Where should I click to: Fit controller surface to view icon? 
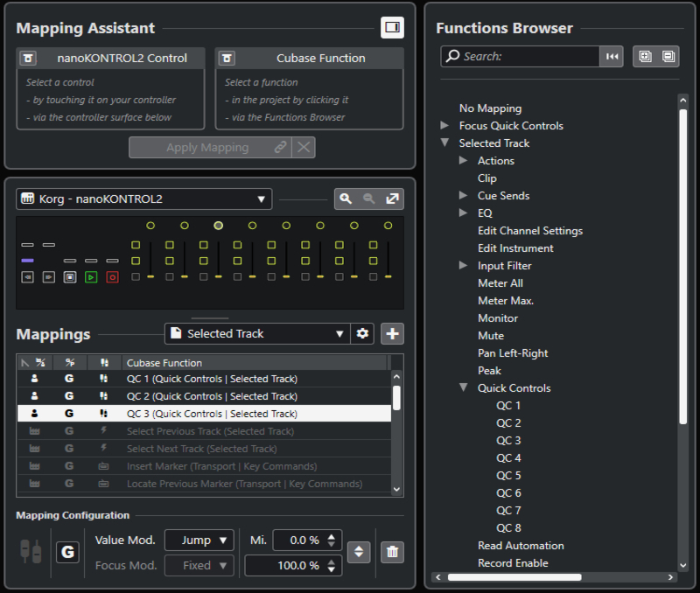392,199
